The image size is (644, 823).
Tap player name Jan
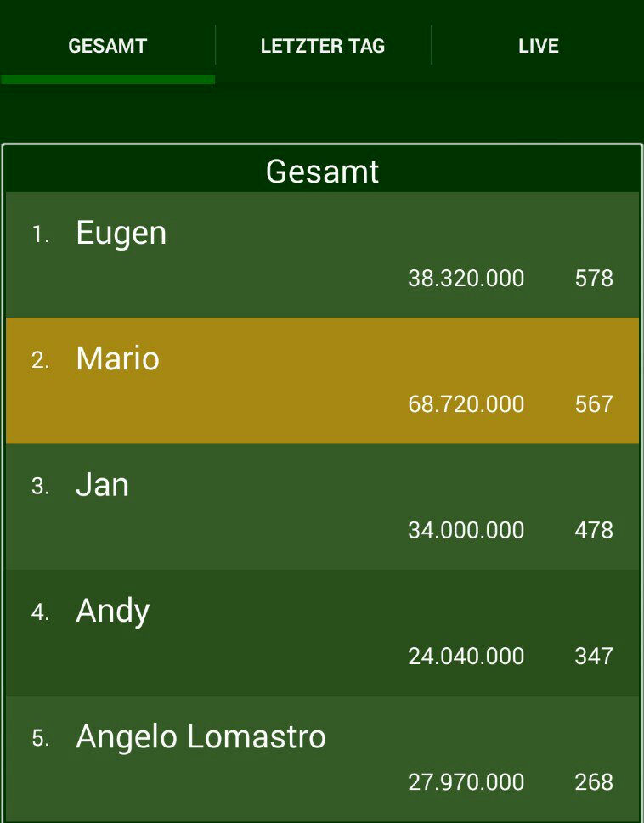click(102, 485)
